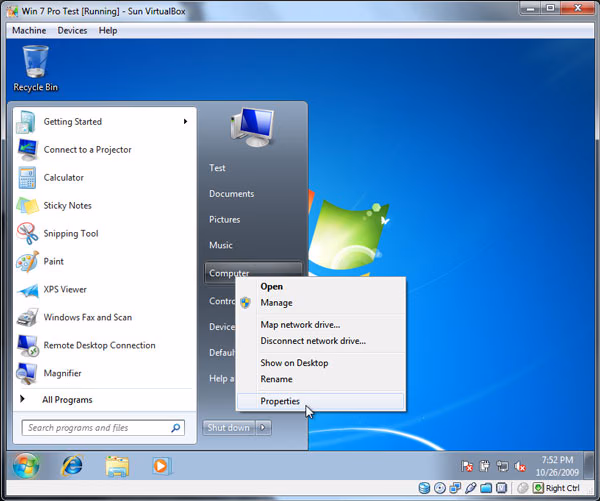Click the muted volume tray icon

(520, 466)
